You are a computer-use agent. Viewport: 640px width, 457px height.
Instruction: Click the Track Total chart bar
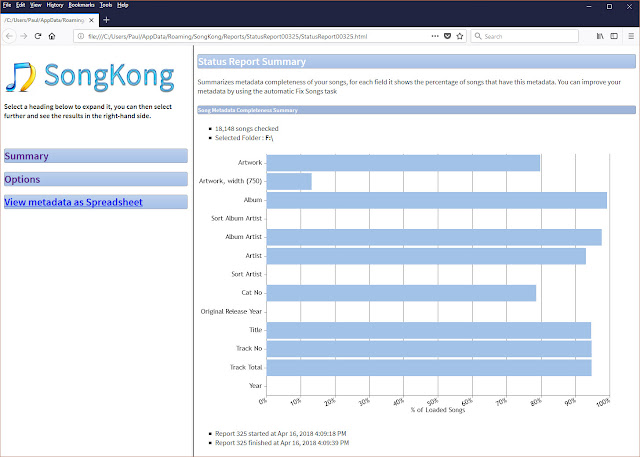[429, 368]
